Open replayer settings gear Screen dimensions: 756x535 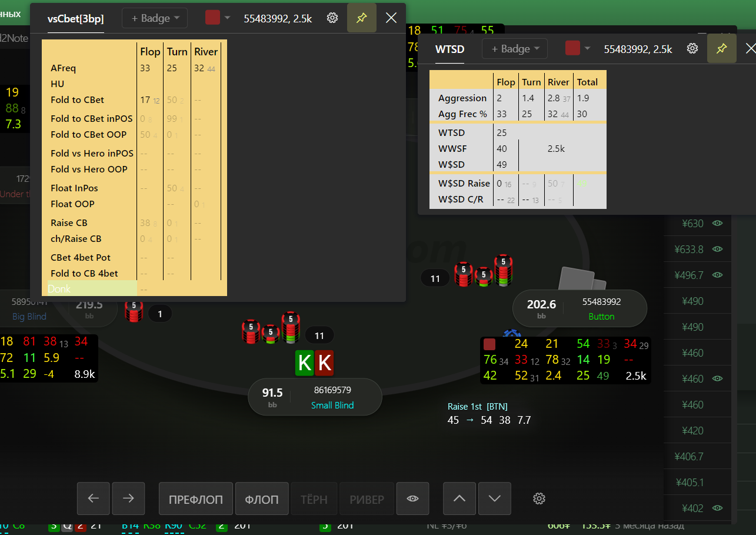tap(539, 499)
